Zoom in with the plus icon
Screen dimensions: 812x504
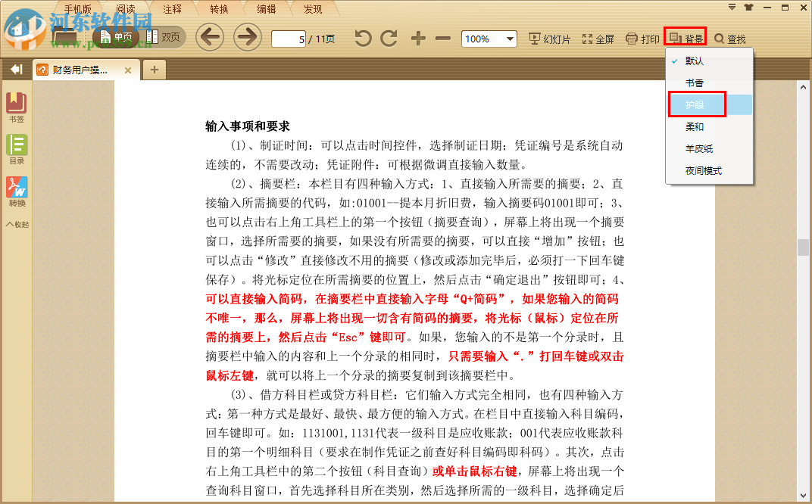coord(417,39)
